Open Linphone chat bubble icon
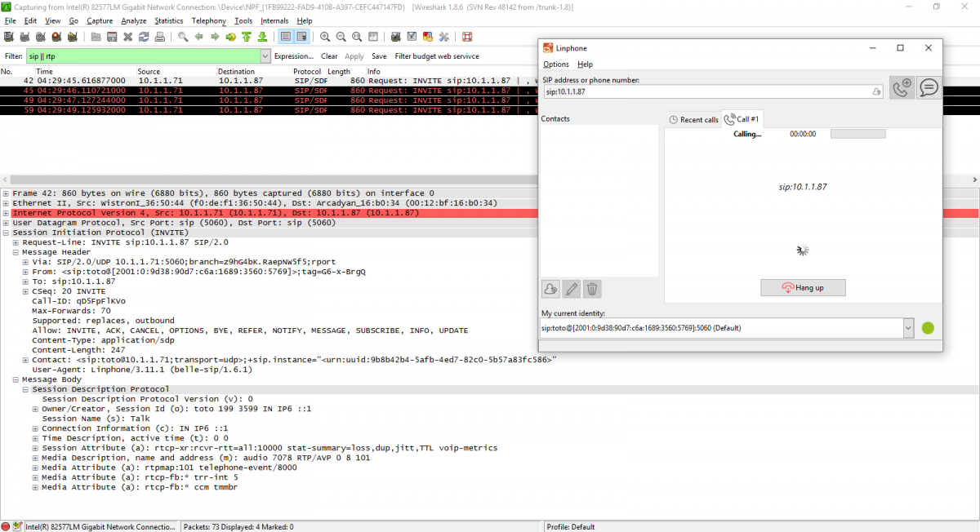 tap(929, 88)
